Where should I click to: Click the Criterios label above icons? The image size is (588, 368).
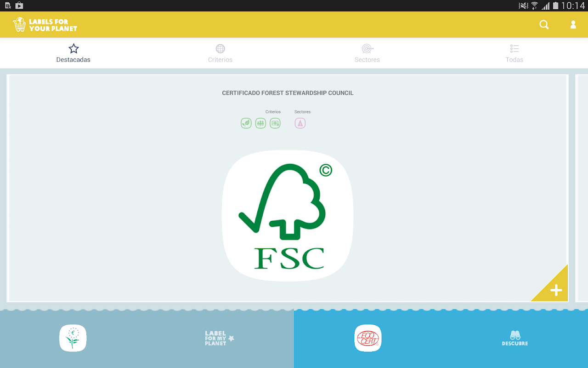[x=273, y=112]
